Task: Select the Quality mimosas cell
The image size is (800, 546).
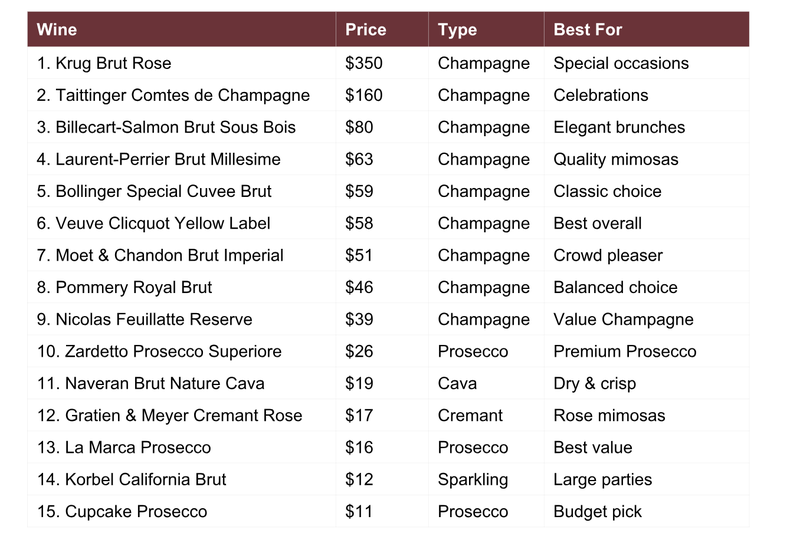Action: pos(615,159)
